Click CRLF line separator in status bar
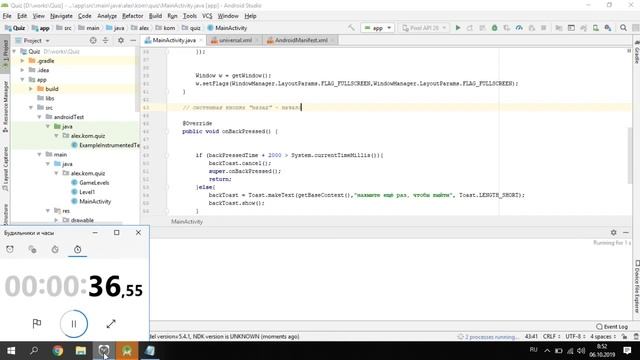Image resolution: width=640 pixels, height=360 pixels. pos(551,337)
